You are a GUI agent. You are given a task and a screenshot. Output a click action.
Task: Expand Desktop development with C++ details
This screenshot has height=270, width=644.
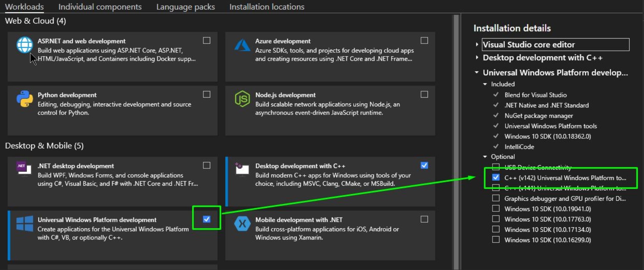(x=477, y=57)
